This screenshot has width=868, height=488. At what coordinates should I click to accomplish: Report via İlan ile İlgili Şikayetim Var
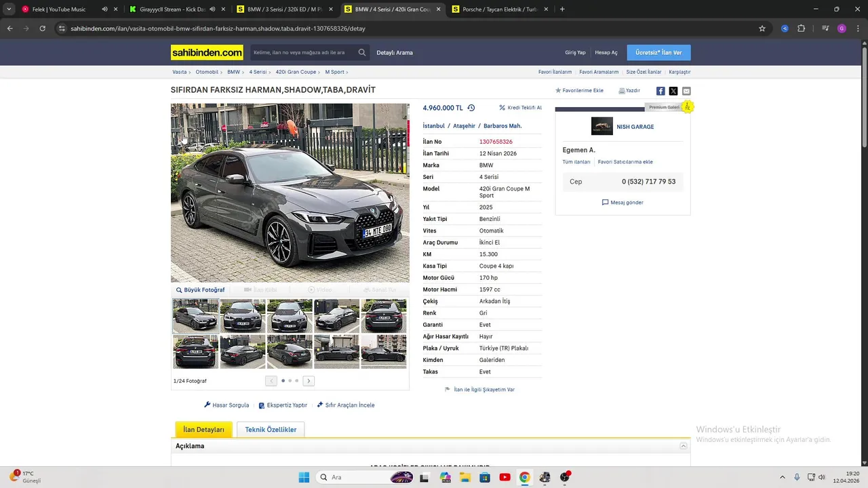pos(479,390)
